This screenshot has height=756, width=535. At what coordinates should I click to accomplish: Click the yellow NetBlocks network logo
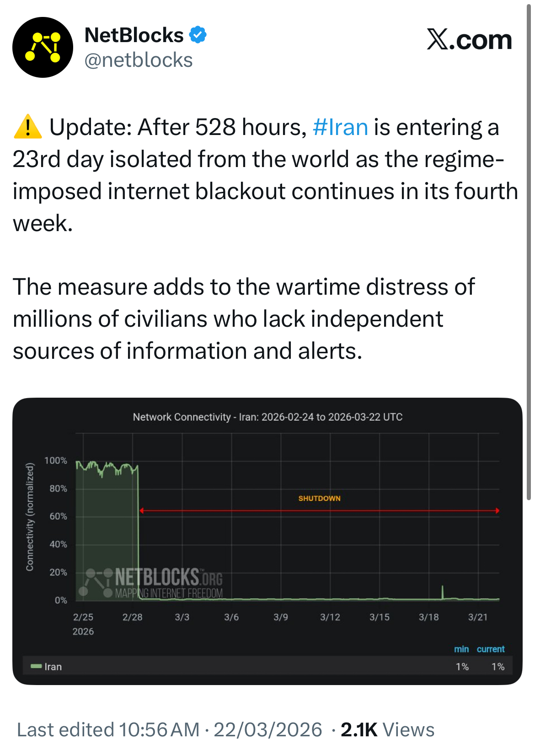(x=43, y=46)
